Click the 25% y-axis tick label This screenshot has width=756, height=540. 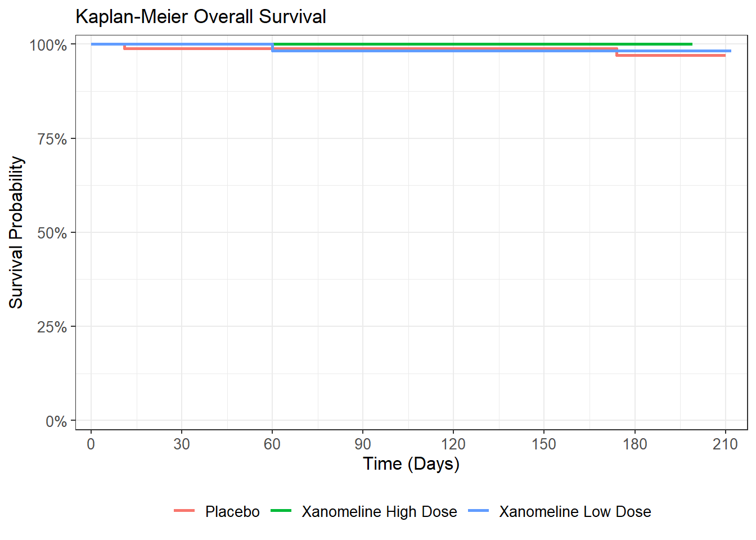click(x=52, y=327)
